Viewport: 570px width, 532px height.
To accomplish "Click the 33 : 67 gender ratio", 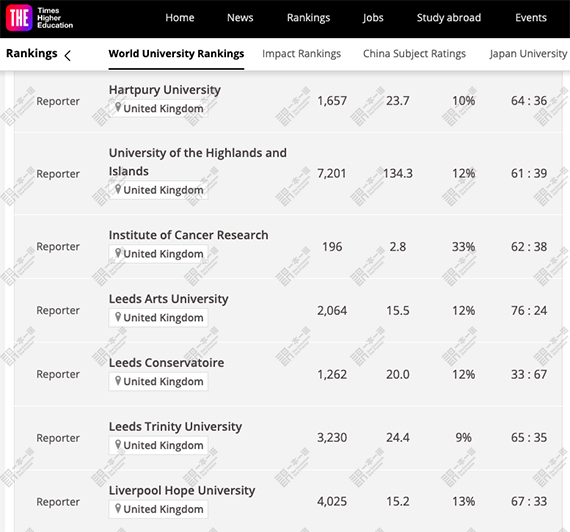I will (529, 374).
